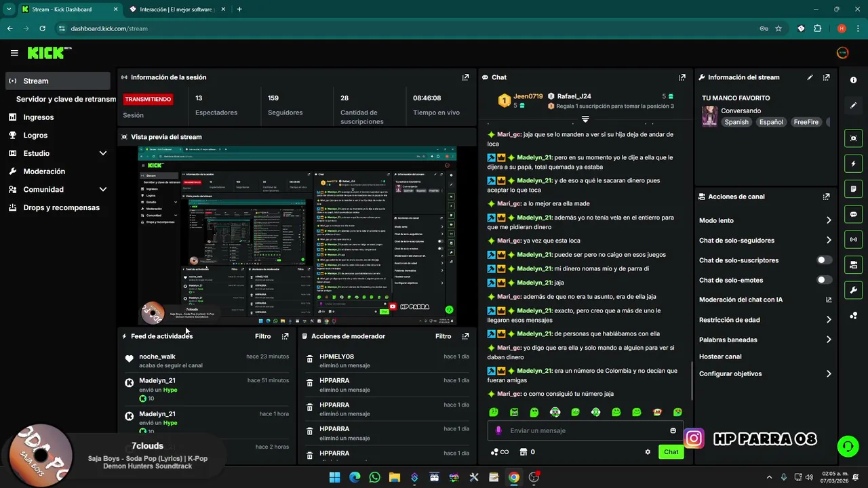The height and width of the screenshot is (488, 868).
Task: Expand Chat de solo-seguidores options
Action: tap(829, 240)
